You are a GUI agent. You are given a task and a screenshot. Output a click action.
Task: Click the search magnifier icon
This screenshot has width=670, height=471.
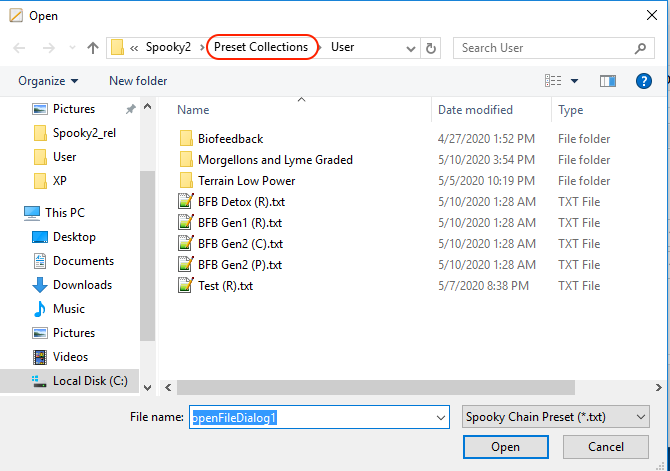click(x=641, y=48)
